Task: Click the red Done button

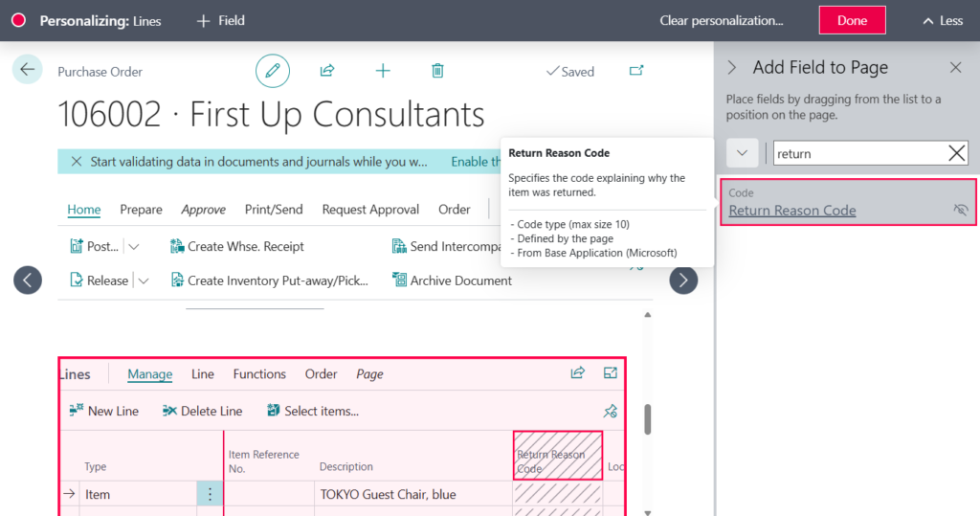Action: [x=852, y=20]
